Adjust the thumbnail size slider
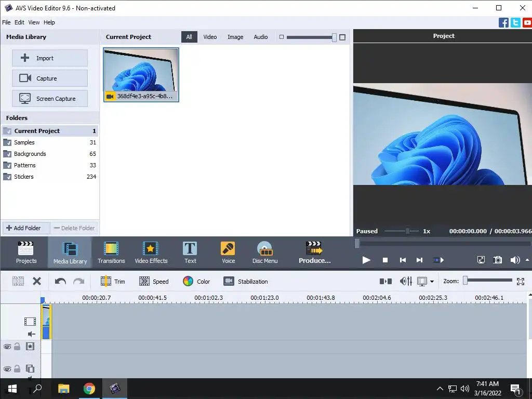 312,37
